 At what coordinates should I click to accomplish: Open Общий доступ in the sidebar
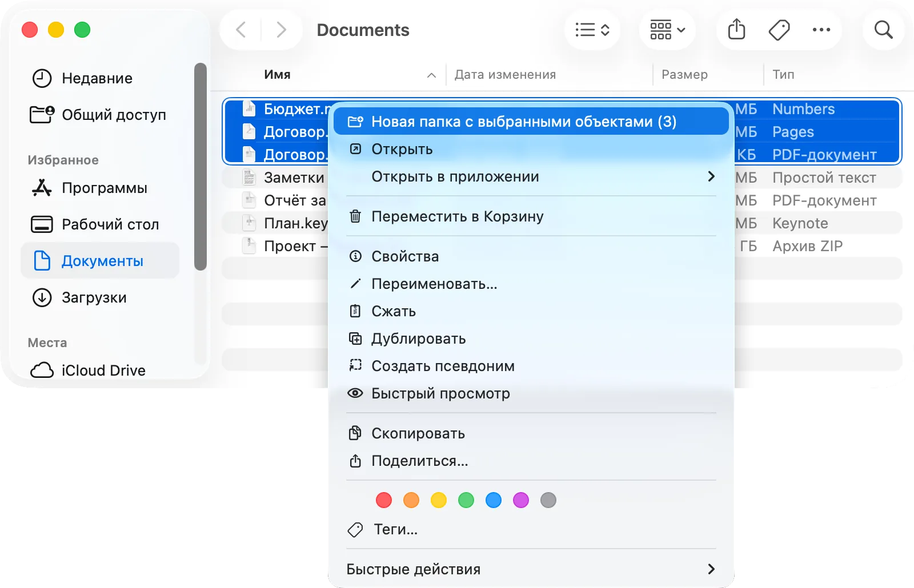tap(101, 115)
